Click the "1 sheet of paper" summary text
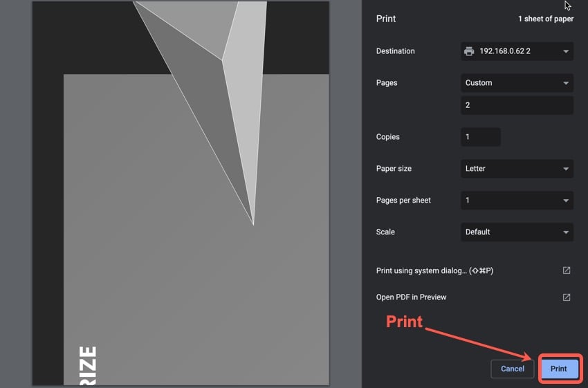The width and height of the screenshot is (588, 388). 545,19
